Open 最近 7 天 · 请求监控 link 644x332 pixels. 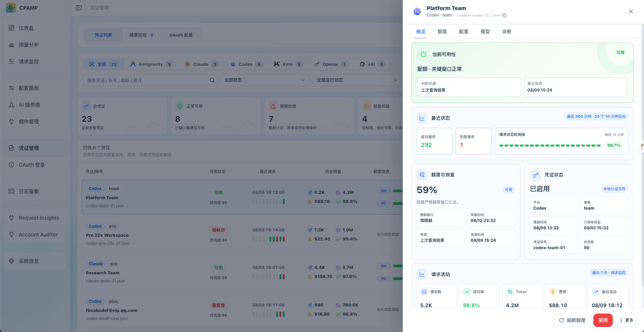point(609,273)
